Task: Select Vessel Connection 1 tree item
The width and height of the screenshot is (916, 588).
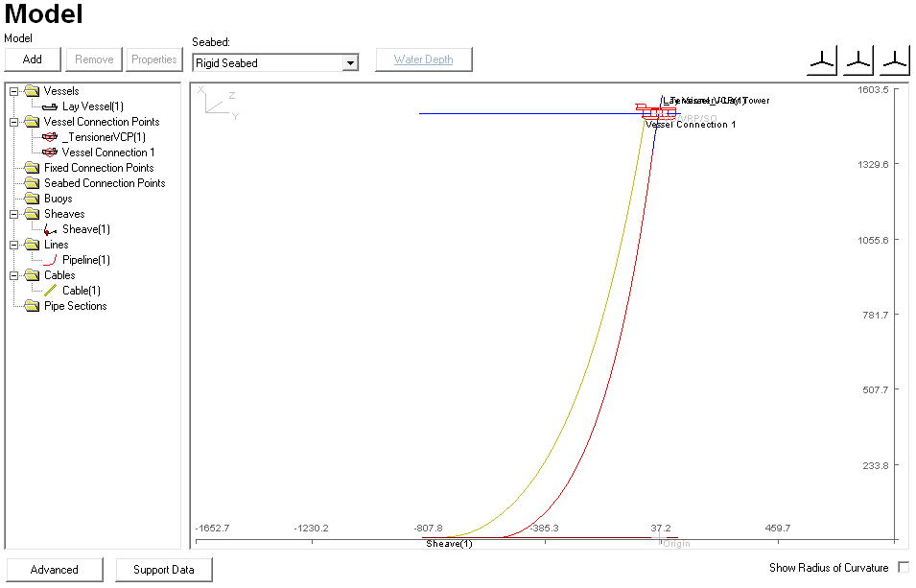Action: (x=107, y=153)
